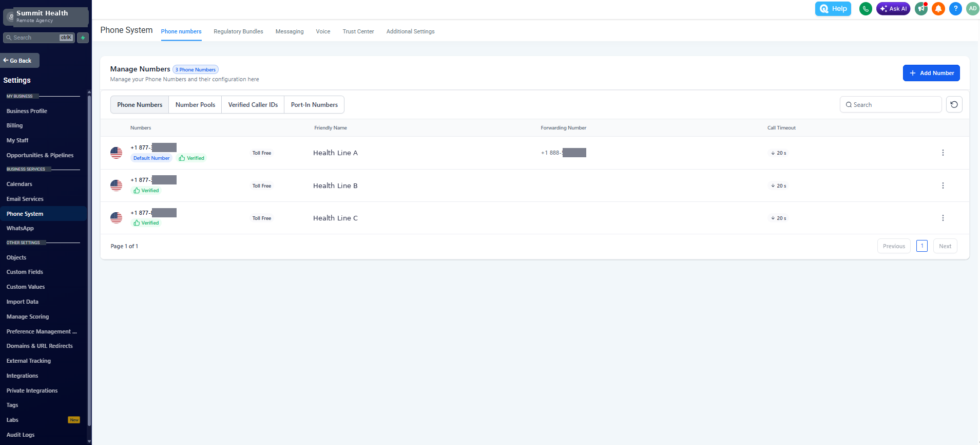Image resolution: width=980 pixels, height=445 pixels.
Task: Go Back to the main menu
Action: click(20, 61)
